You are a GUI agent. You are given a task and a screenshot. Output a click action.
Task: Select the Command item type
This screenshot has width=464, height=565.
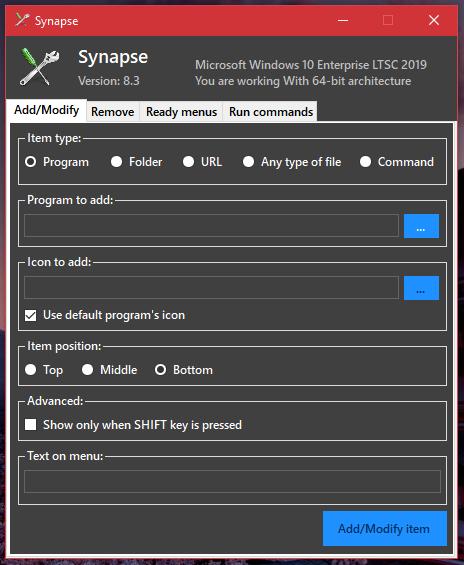click(x=397, y=162)
